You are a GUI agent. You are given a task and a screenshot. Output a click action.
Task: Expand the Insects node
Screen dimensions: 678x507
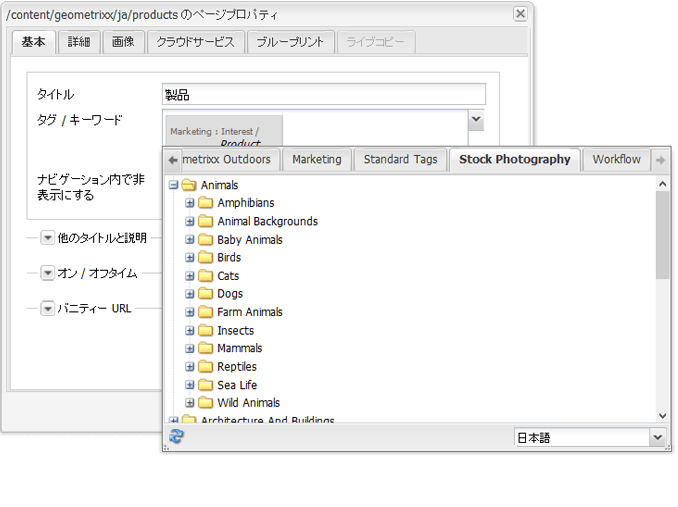(189, 331)
